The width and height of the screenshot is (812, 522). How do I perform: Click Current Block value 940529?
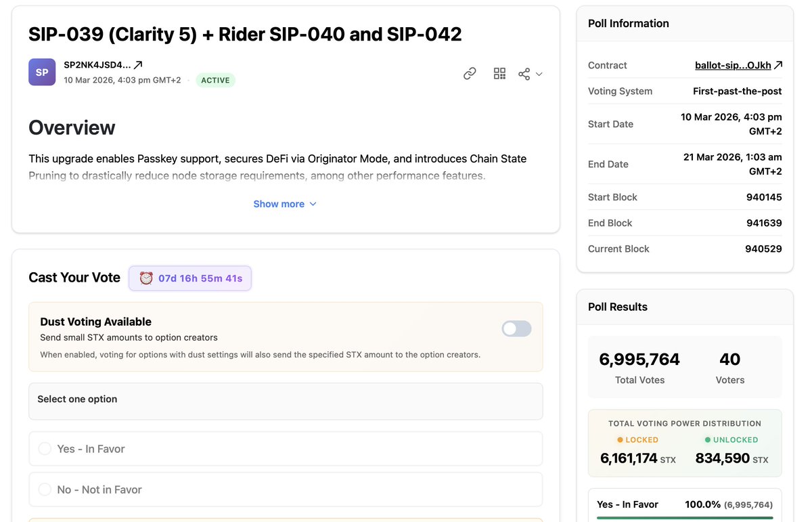764,248
